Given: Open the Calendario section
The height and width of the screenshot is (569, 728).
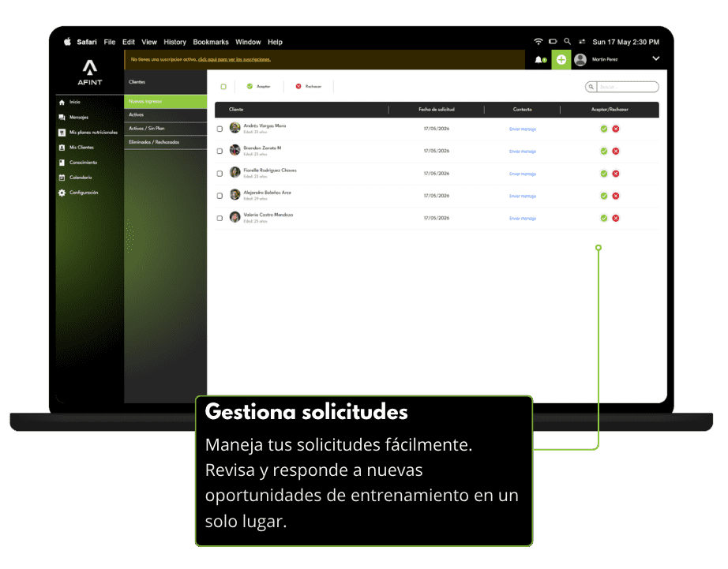Looking at the screenshot, I should [75, 178].
